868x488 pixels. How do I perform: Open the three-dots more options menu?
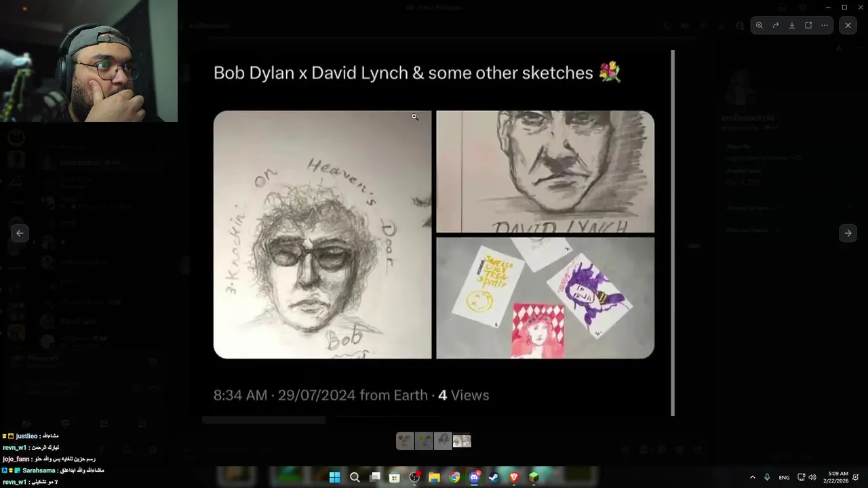[825, 25]
